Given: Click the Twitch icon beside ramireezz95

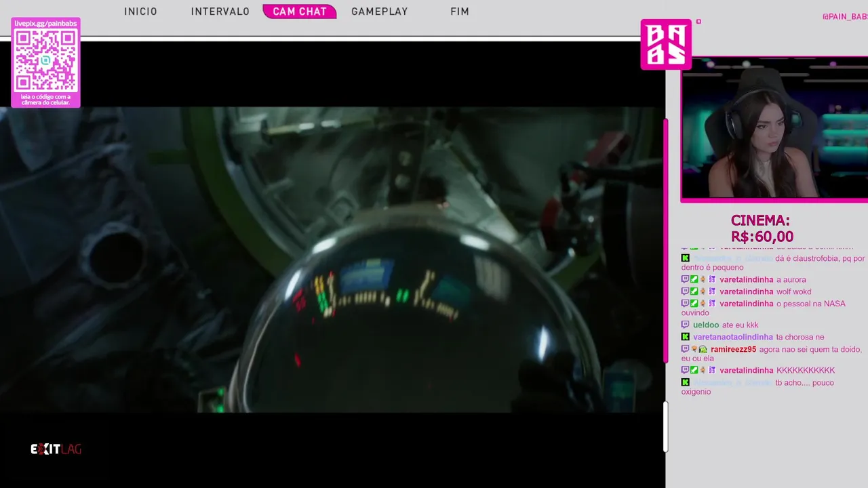Looking at the screenshot, I should [x=686, y=349].
